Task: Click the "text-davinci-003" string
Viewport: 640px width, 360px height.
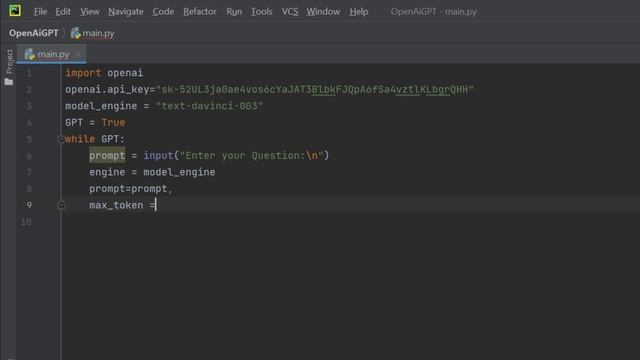Action: pos(209,106)
